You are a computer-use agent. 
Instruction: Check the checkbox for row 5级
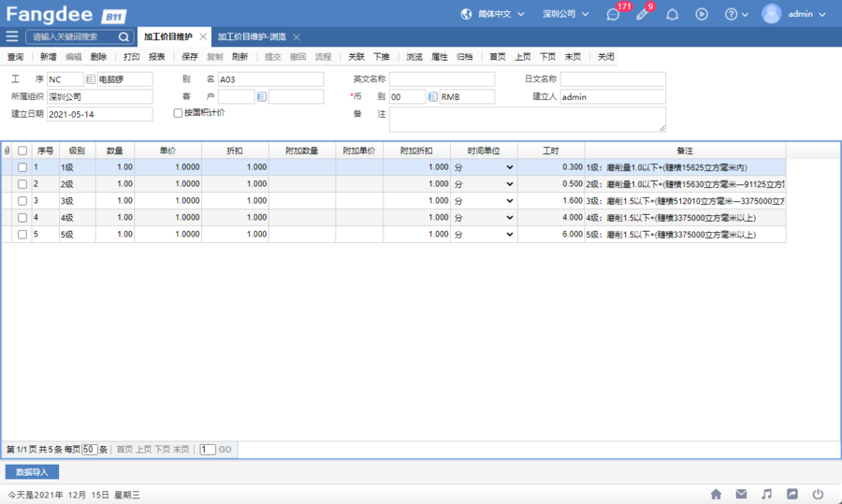tap(22, 235)
